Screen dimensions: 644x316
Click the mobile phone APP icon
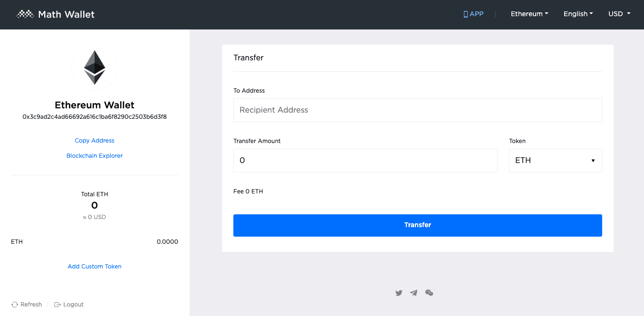(x=466, y=14)
